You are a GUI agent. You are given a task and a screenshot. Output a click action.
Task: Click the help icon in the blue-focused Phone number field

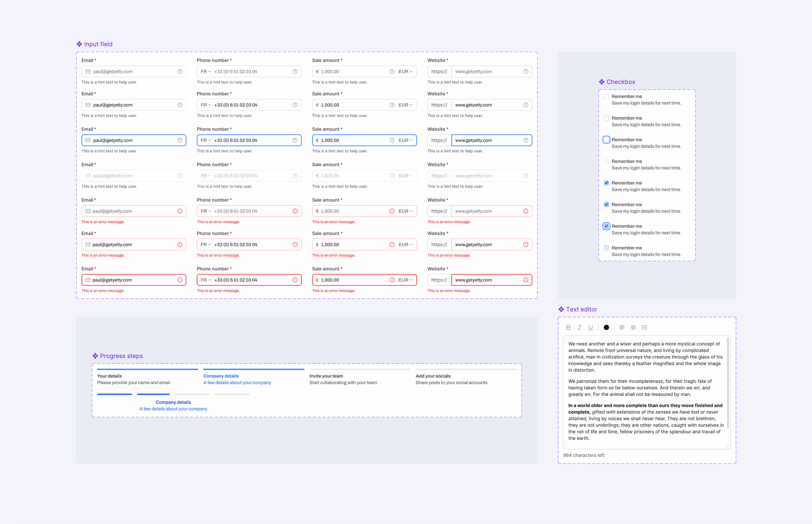point(295,140)
